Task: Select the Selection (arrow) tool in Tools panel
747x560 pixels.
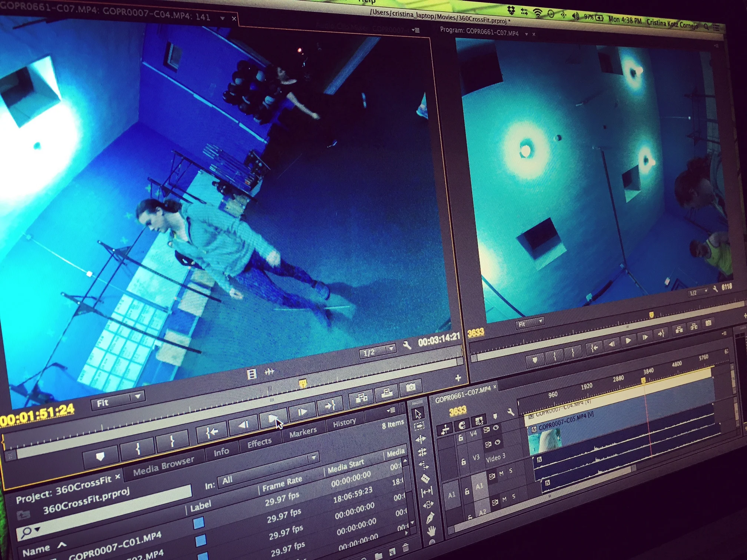Action: tap(418, 414)
